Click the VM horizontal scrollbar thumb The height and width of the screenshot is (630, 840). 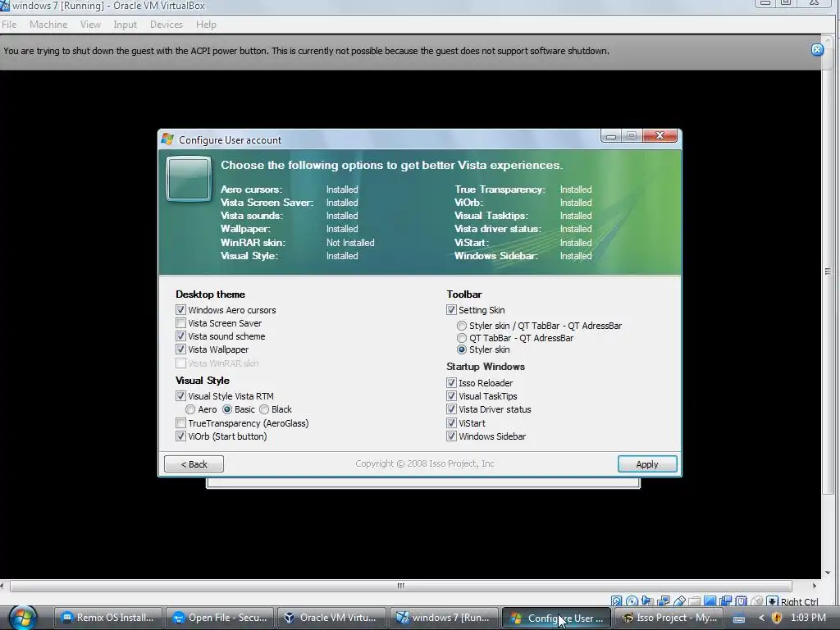pos(400,586)
